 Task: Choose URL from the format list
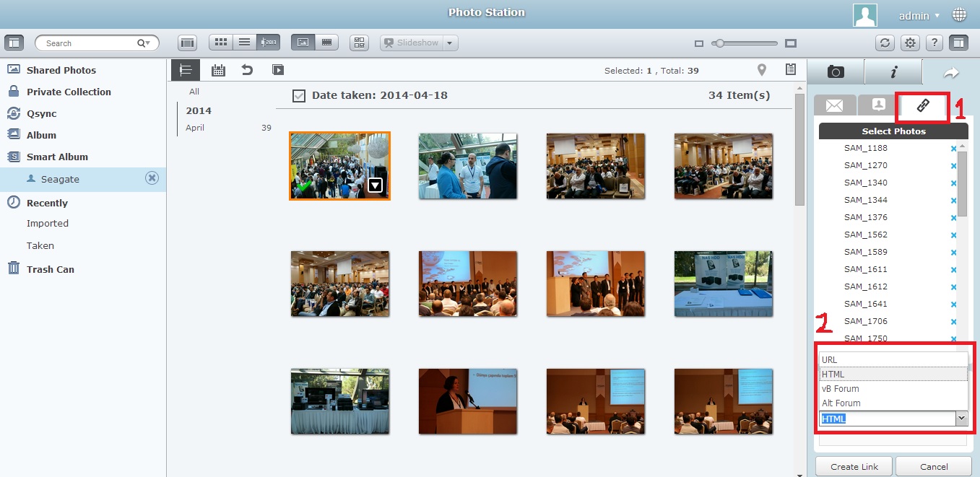(893, 360)
